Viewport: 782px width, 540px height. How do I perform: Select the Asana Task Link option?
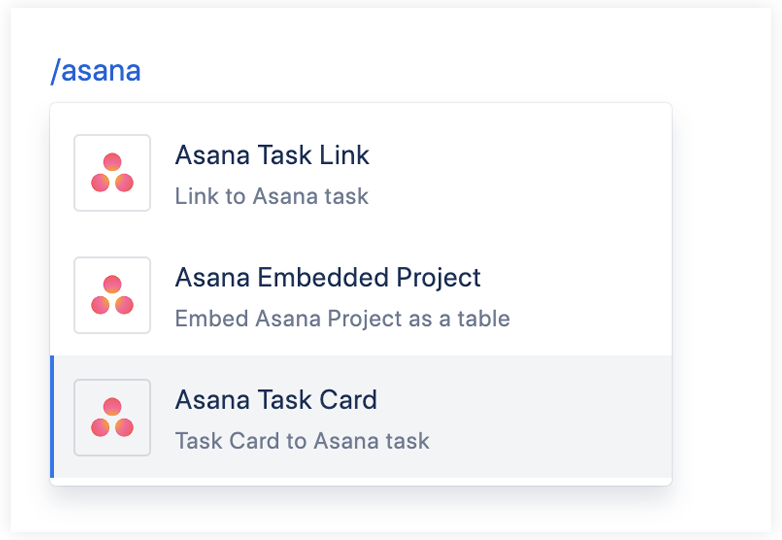360,173
